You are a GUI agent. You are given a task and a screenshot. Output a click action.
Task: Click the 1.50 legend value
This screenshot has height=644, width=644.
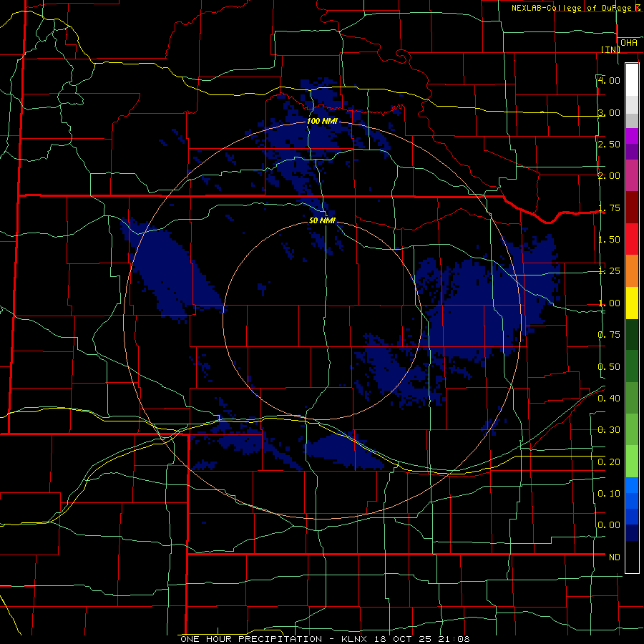click(609, 240)
